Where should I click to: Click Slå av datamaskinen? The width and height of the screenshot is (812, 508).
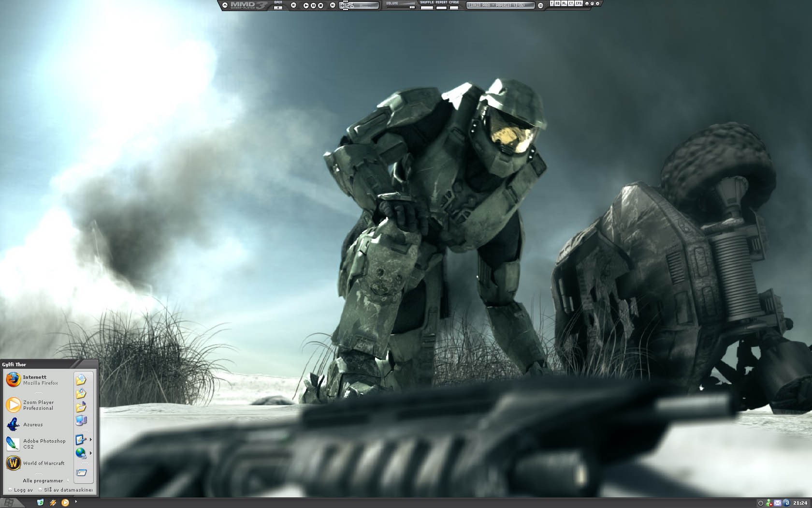click(65, 490)
